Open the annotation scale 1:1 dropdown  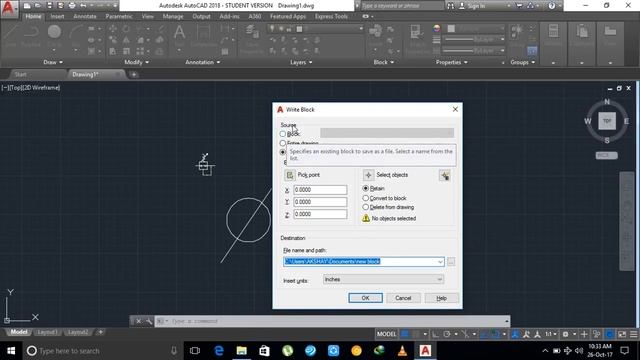(x=551, y=334)
